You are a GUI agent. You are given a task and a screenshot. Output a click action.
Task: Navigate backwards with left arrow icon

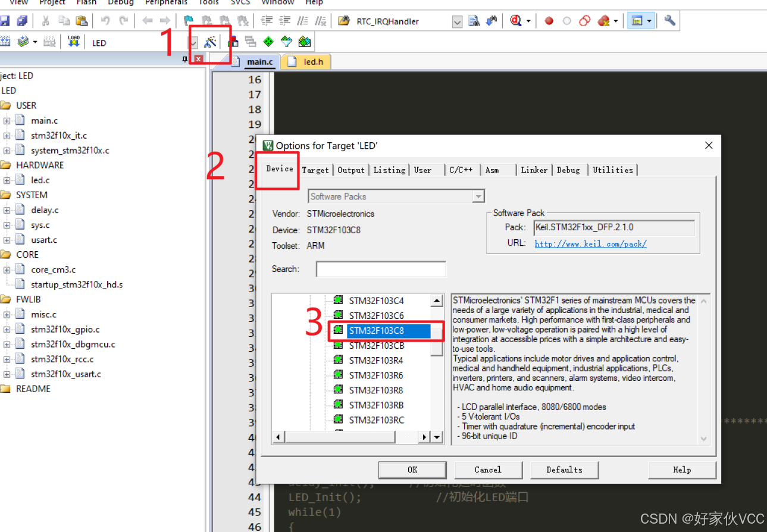pyautogui.click(x=147, y=21)
